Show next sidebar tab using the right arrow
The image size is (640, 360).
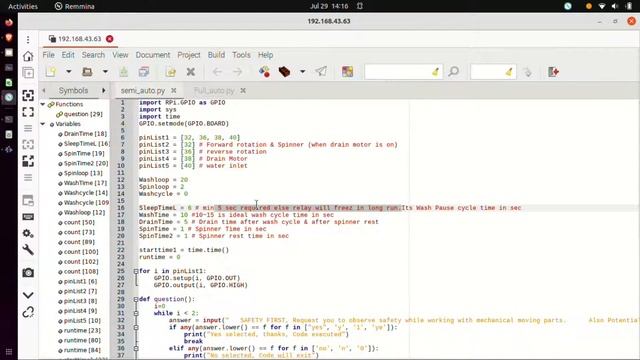104,91
